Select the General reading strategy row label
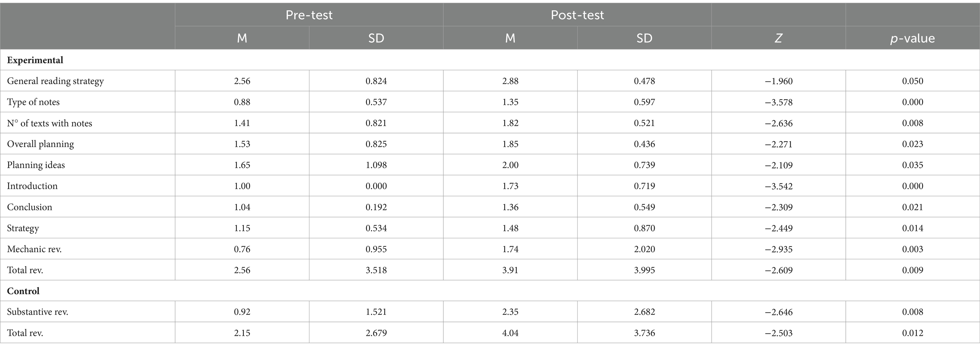This screenshot has height=349, width=980. [x=55, y=81]
